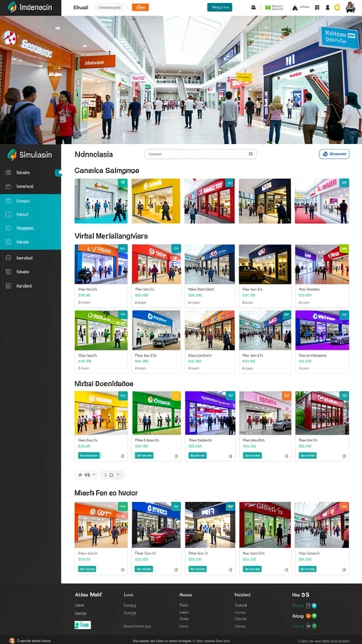Click teal button in center of header
Image resolution: width=362 pixels, height=644 pixels.
click(x=219, y=7)
